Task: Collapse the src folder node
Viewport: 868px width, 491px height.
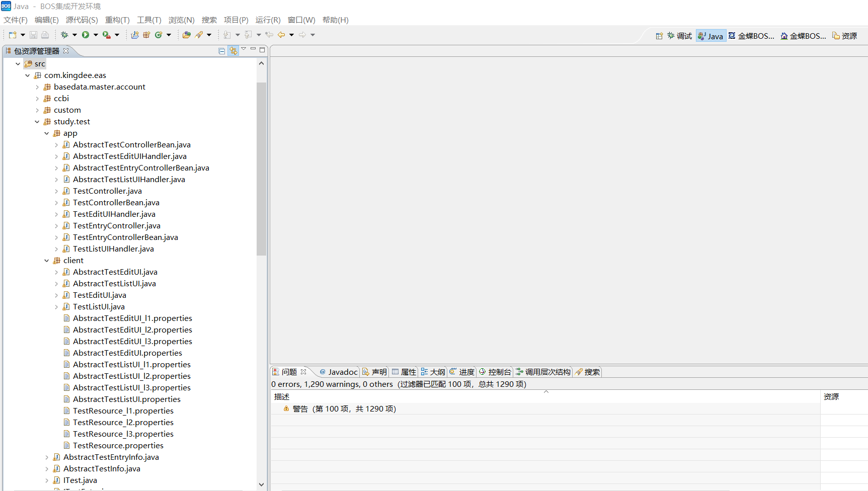Action: 18,64
